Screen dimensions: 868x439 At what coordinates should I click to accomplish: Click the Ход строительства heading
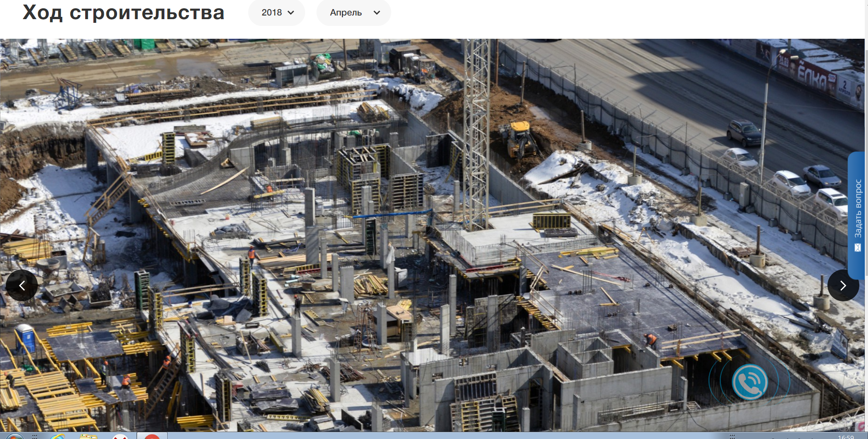coord(123,13)
